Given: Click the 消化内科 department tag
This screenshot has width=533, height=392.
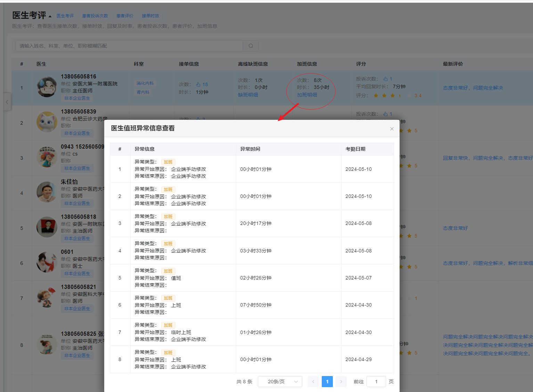Looking at the screenshot, I should 145,83.
